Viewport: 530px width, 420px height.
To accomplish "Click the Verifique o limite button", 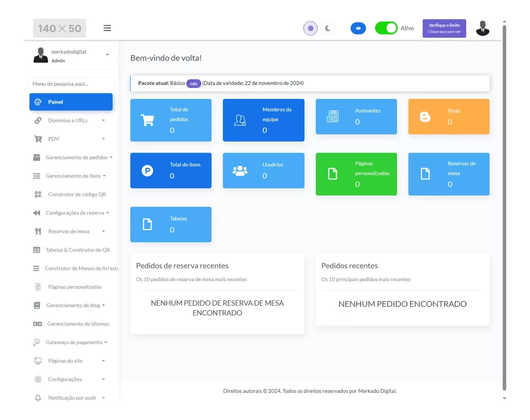I will tap(444, 28).
